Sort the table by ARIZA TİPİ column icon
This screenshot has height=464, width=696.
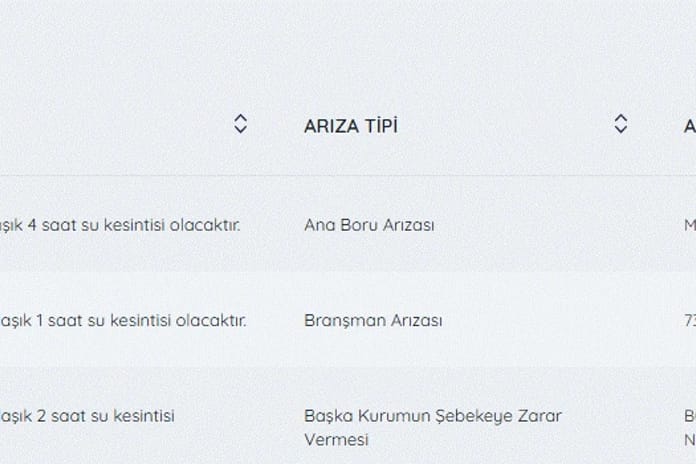(621, 124)
